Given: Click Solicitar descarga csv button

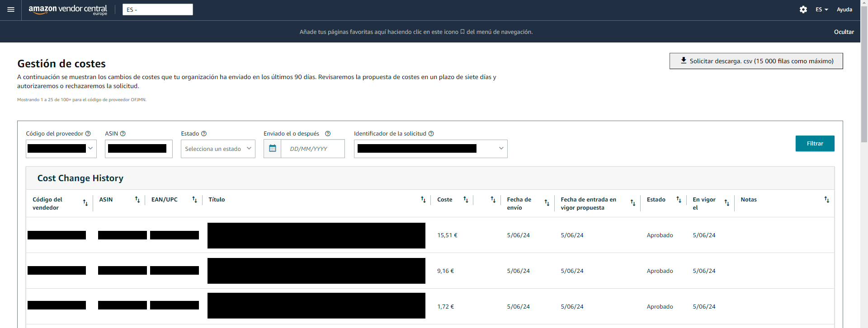Looking at the screenshot, I should pyautogui.click(x=756, y=61).
